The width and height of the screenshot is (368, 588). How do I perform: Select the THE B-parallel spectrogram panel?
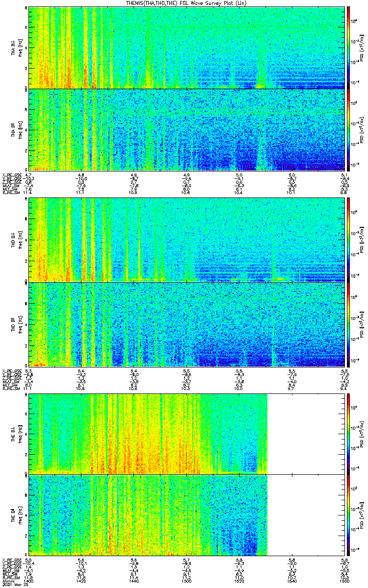coord(187,515)
